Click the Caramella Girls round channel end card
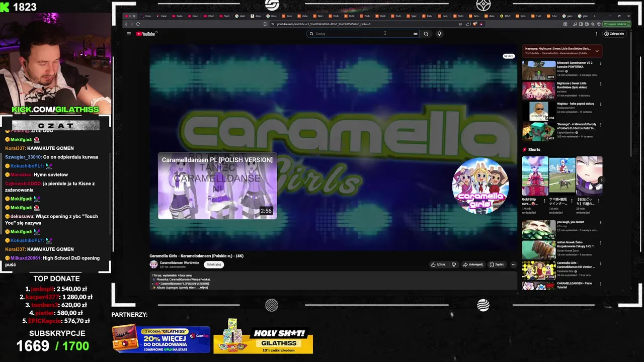The height and width of the screenshot is (362, 644). tap(480, 186)
